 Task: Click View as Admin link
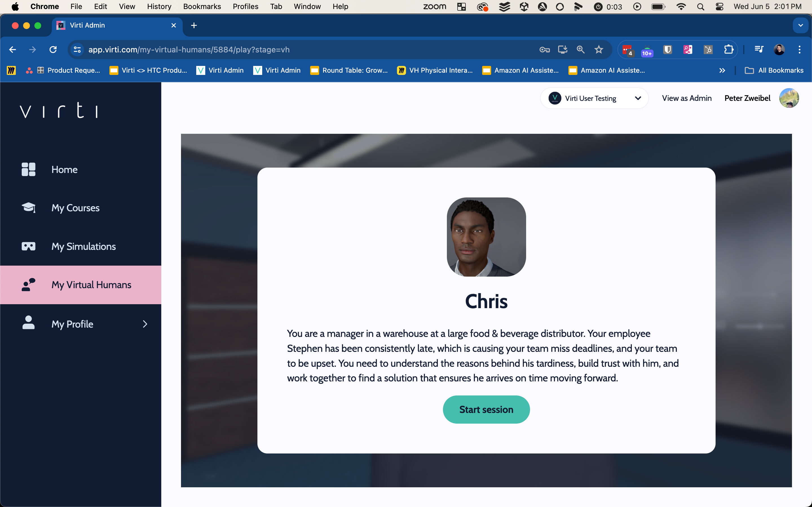click(687, 98)
